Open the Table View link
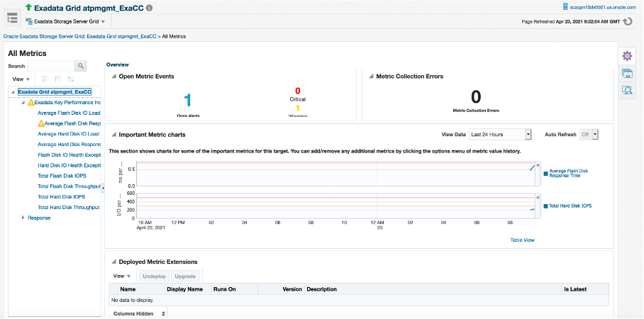The height and width of the screenshot is (319, 644). coord(522,240)
